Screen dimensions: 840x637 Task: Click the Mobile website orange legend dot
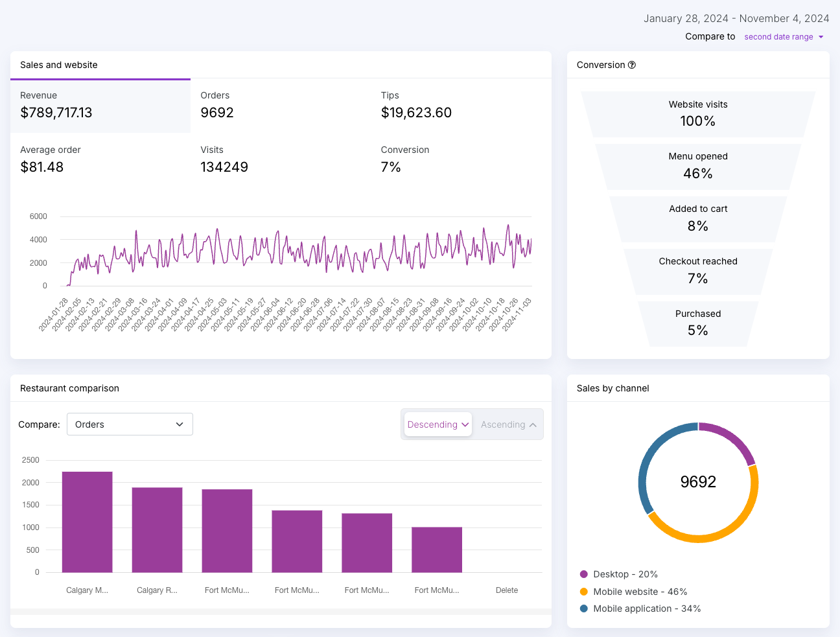pyautogui.click(x=584, y=592)
